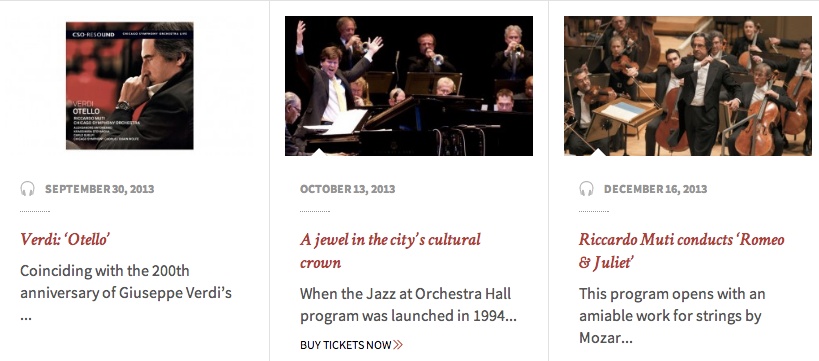The height and width of the screenshot is (361, 819).
Task: Click the ellipsis ending the Verdi Otello excerpt
Action: coord(26,317)
